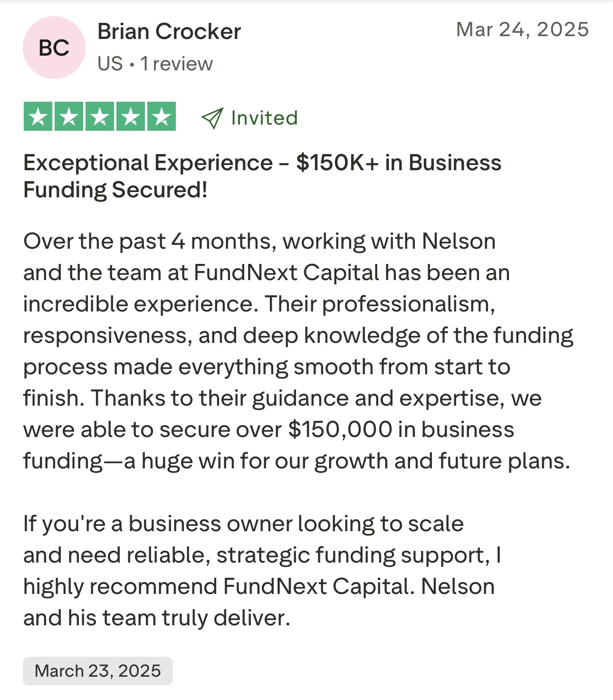Click the fourth green rating star

click(x=131, y=117)
